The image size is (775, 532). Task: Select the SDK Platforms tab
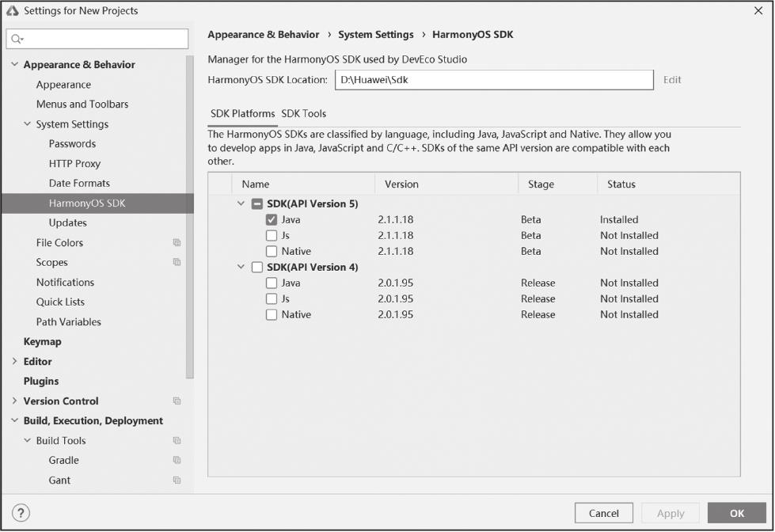coord(242,114)
